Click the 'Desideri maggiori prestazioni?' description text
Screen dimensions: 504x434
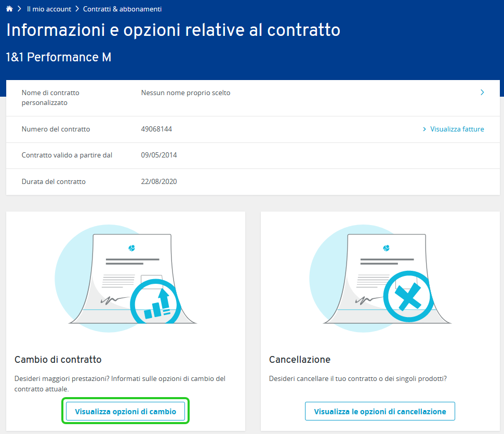120,384
